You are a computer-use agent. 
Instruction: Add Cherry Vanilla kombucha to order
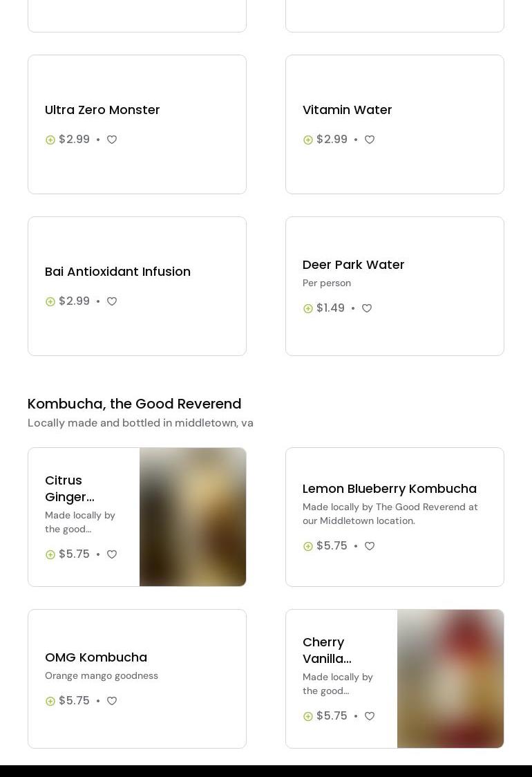click(x=308, y=716)
